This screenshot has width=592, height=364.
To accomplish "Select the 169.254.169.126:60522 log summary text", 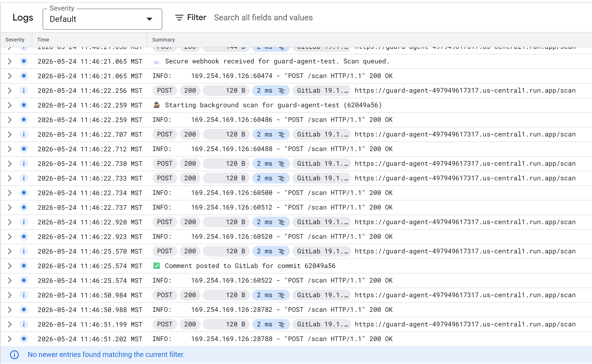I will click(273, 281).
